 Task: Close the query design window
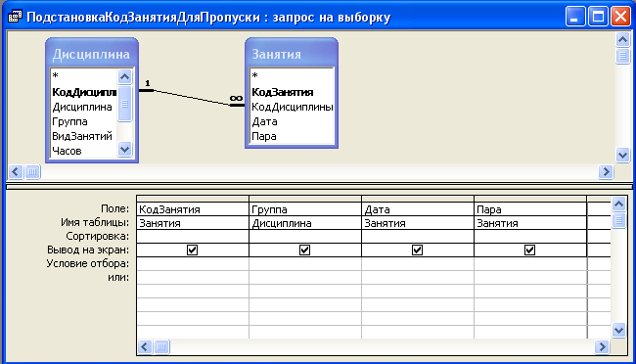tap(620, 17)
